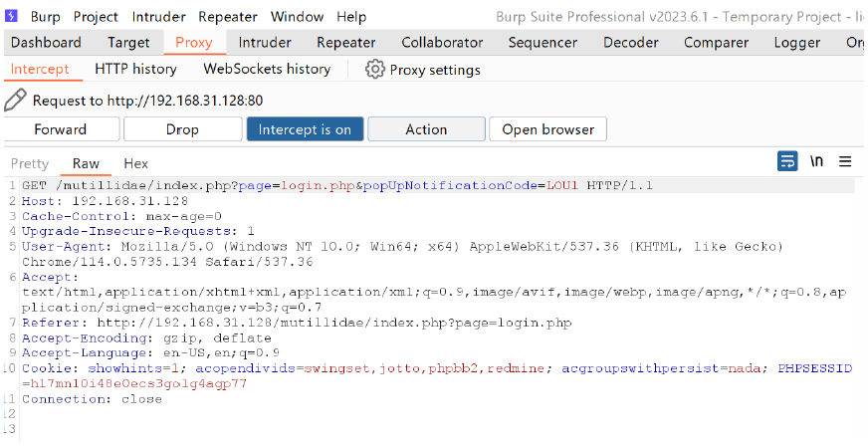
Task: Click the pencil edit target icon
Action: pyautogui.click(x=15, y=101)
